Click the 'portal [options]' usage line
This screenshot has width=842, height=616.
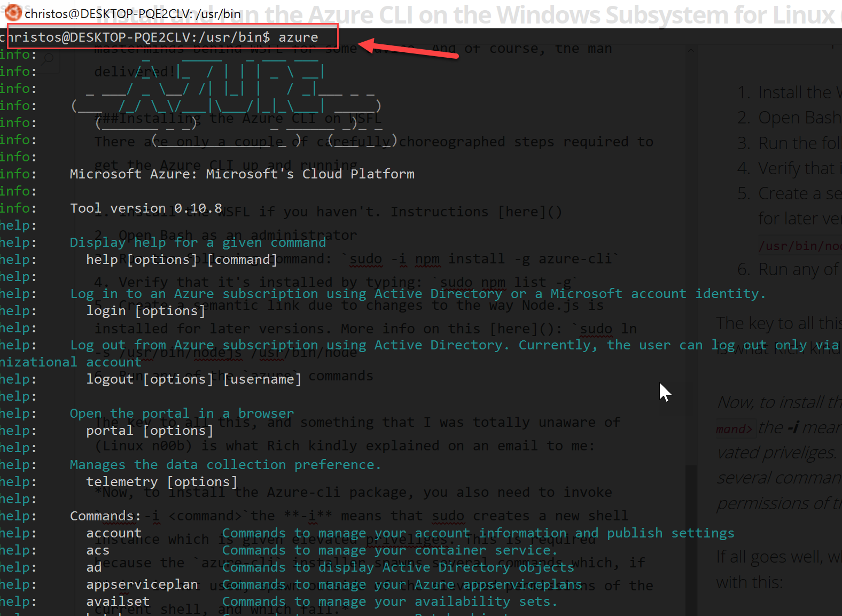click(150, 431)
